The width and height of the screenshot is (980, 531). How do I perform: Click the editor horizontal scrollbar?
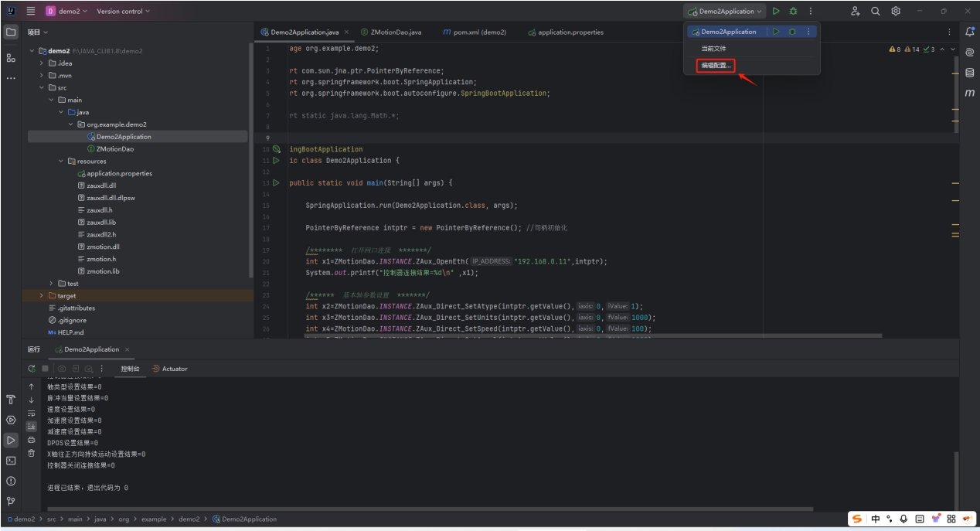594,336
